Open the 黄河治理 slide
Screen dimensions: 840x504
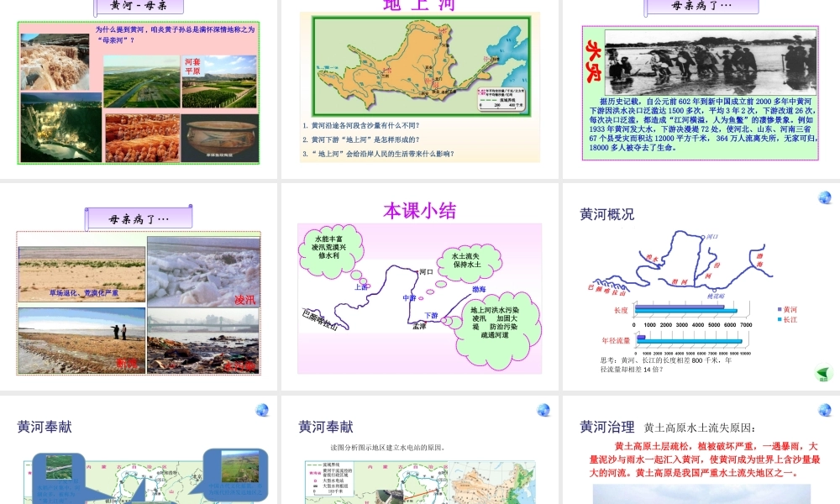pyautogui.click(x=701, y=450)
